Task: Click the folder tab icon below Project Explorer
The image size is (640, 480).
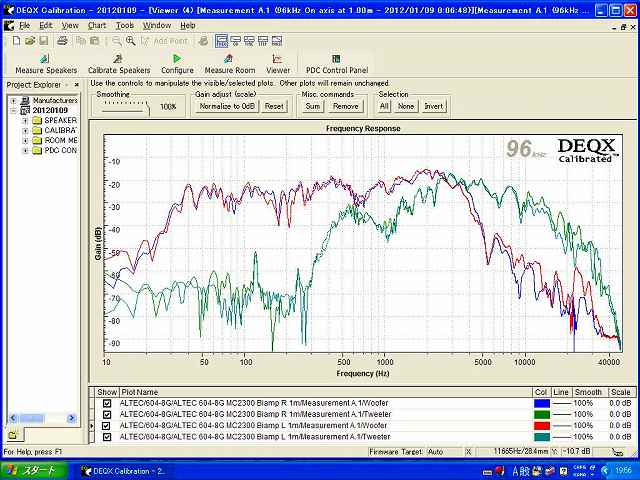Action: pos(12,435)
